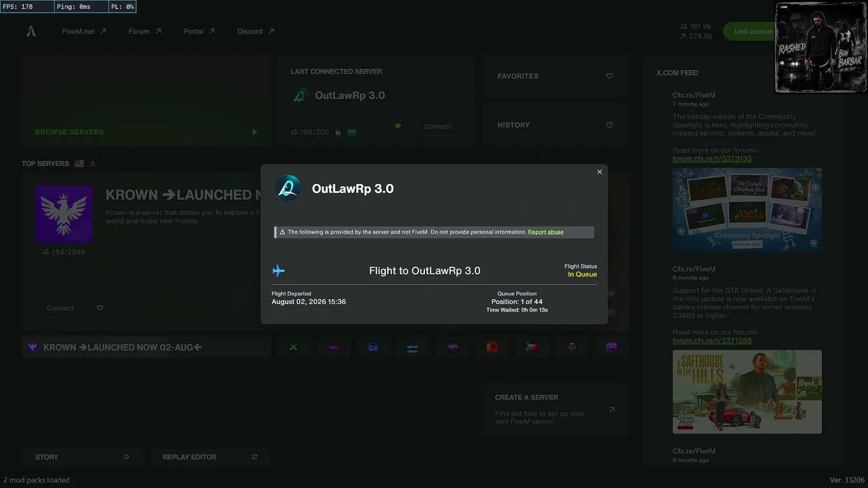
Task: Click the airplane icon beside the flight title
Action: click(278, 271)
